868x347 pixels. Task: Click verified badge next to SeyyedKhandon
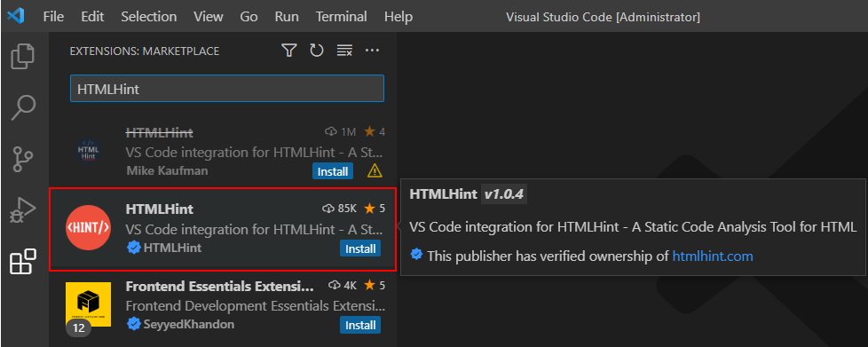coord(133,324)
